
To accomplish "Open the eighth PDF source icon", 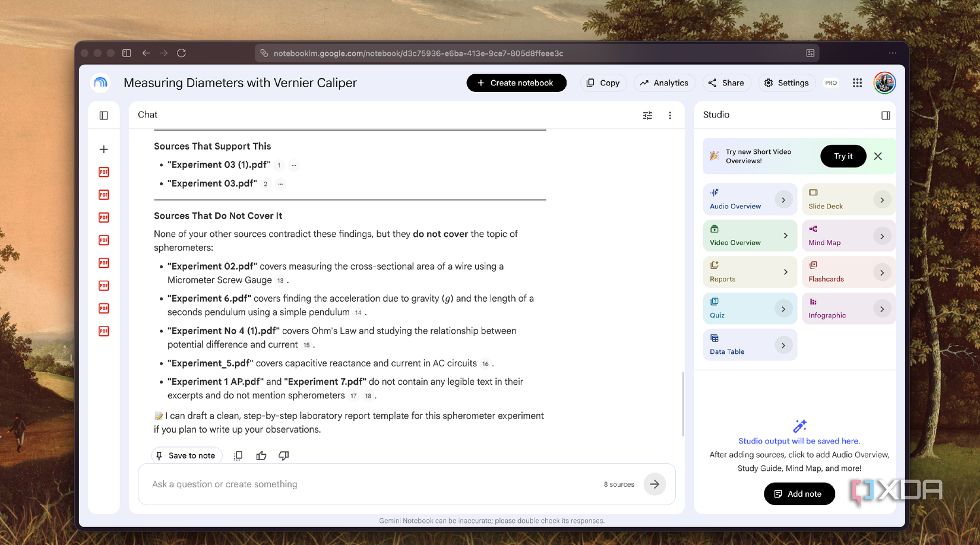I will tap(104, 331).
